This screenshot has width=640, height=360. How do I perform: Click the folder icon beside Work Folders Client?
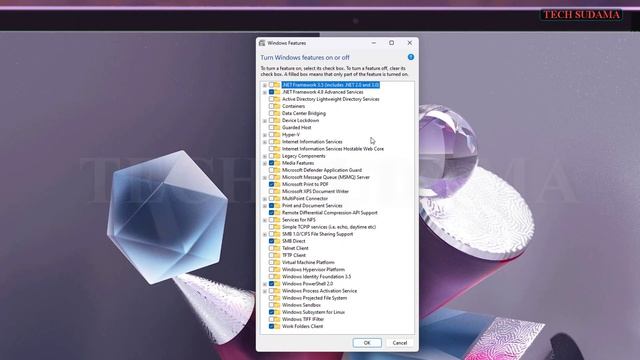click(x=277, y=326)
